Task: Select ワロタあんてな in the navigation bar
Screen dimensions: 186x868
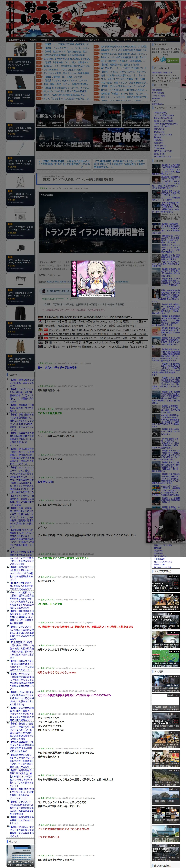Action: (92, 40)
